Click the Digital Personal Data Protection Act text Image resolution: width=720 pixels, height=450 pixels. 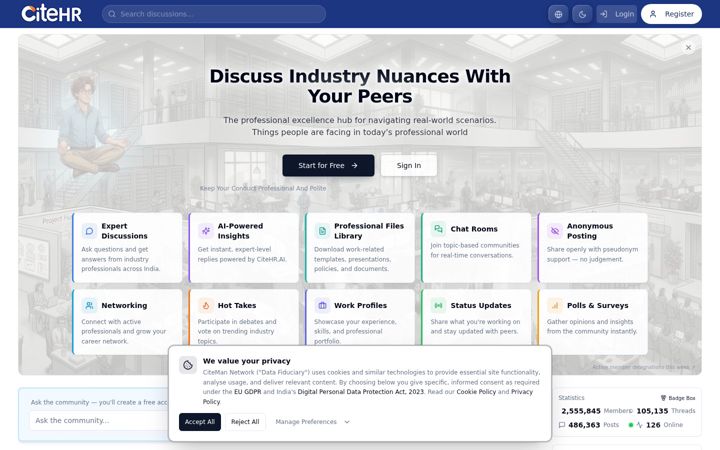point(360,392)
